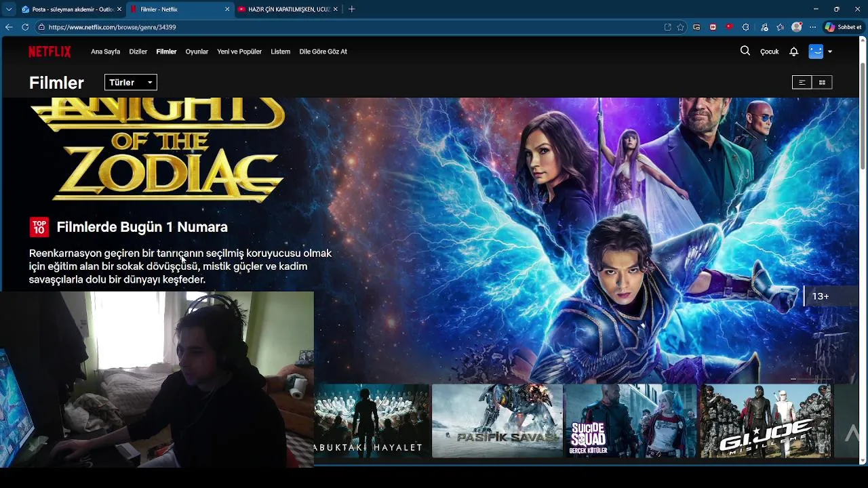Click the blue profile avatar
The image size is (868, 488).
(816, 52)
